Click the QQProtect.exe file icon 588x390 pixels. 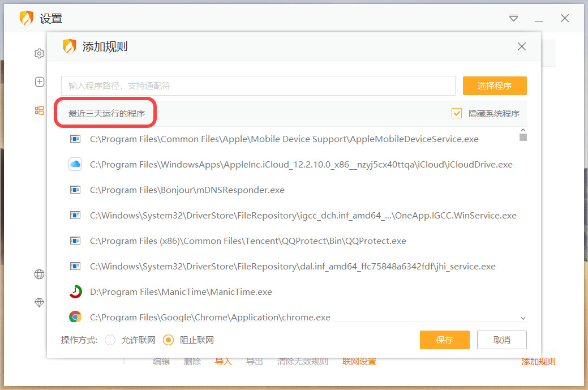click(75, 241)
